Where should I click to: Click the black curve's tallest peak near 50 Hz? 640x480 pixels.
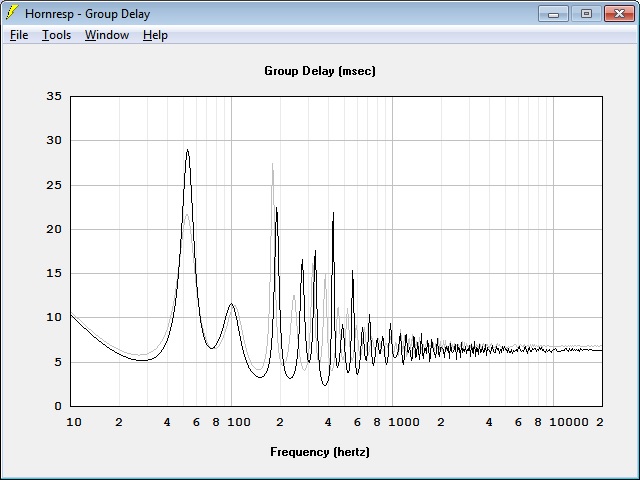pos(187,150)
